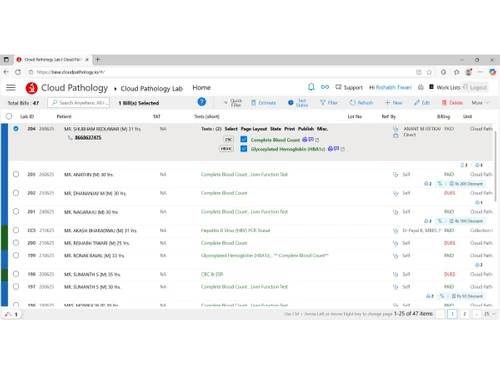Open the Print menu in bill 204
The image size is (500, 375).
click(289, 129)
